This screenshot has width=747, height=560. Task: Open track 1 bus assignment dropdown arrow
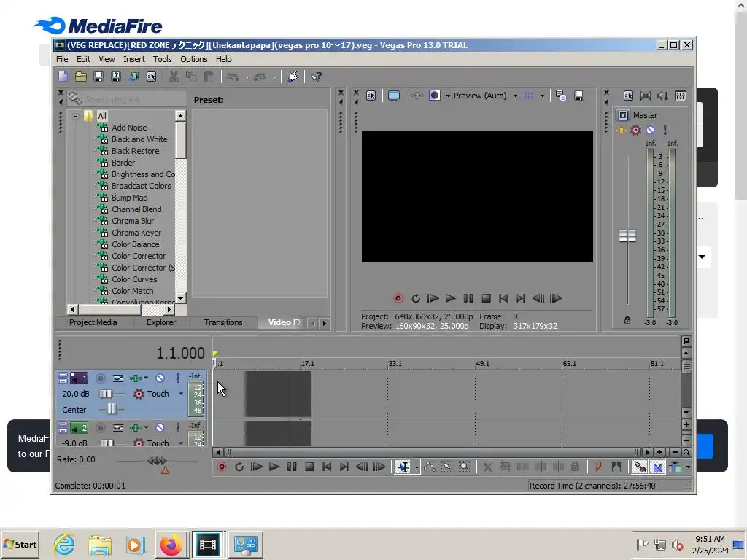coord(146,378)
